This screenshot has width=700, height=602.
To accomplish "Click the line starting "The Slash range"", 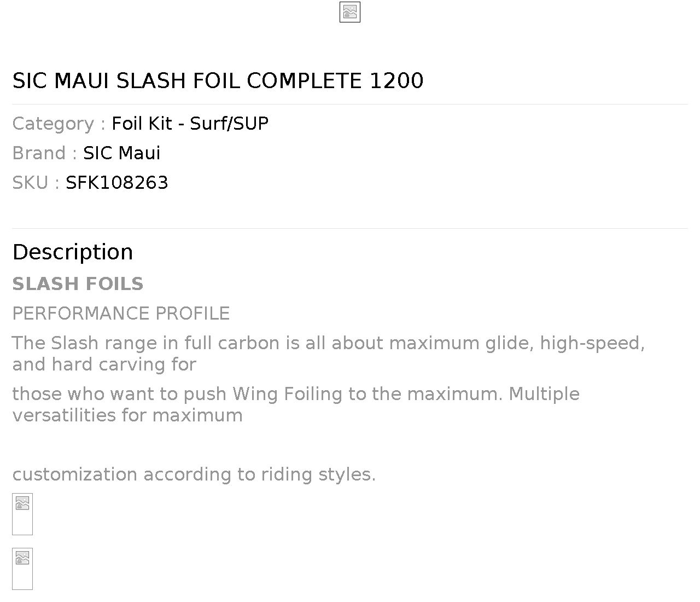I will [328, 343].
